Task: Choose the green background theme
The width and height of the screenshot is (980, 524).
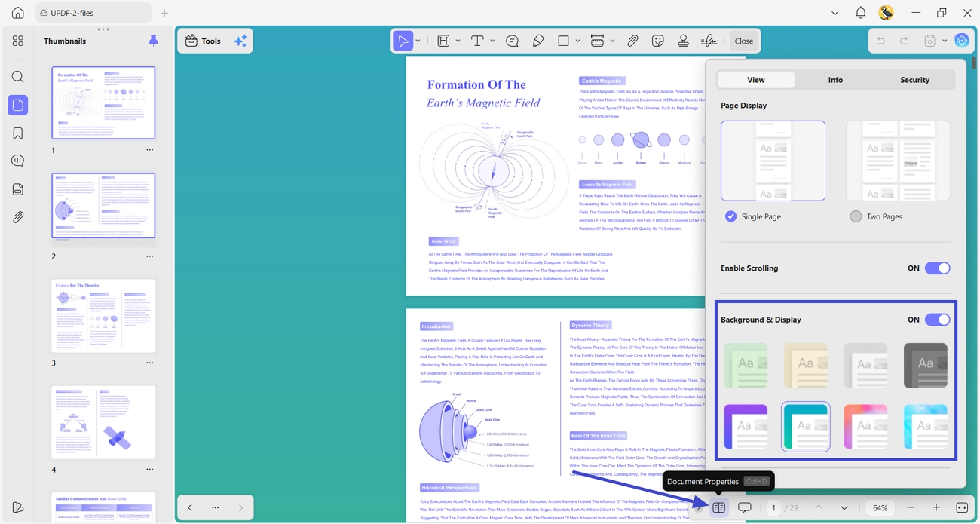Action: (746, 366)
